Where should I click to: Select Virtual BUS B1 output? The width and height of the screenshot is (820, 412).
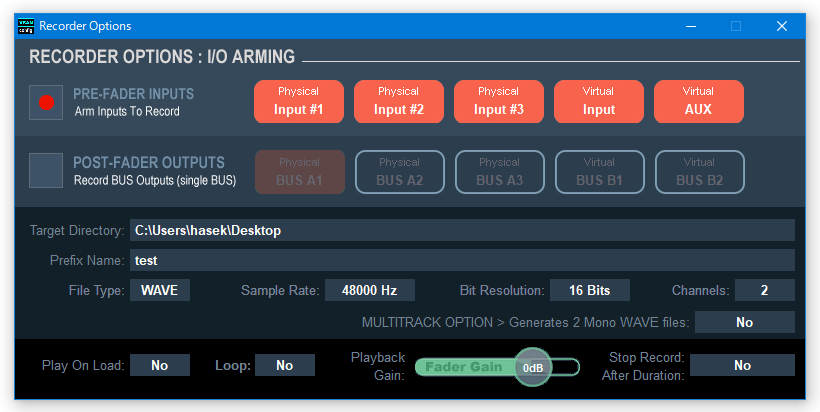pos(600,172)
